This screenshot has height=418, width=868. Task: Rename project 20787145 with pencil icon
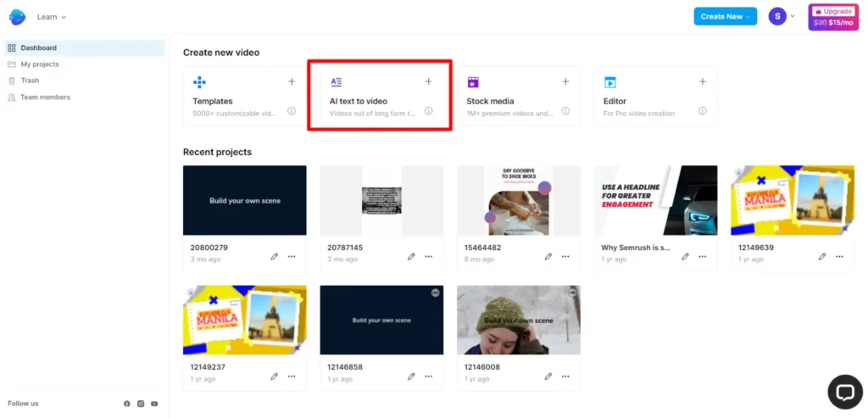click(x=411, y=256)
